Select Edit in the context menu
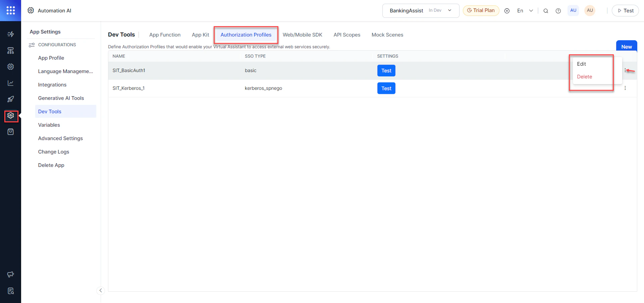The width and height of the screenshot is (644, 303). pos(582,64)
